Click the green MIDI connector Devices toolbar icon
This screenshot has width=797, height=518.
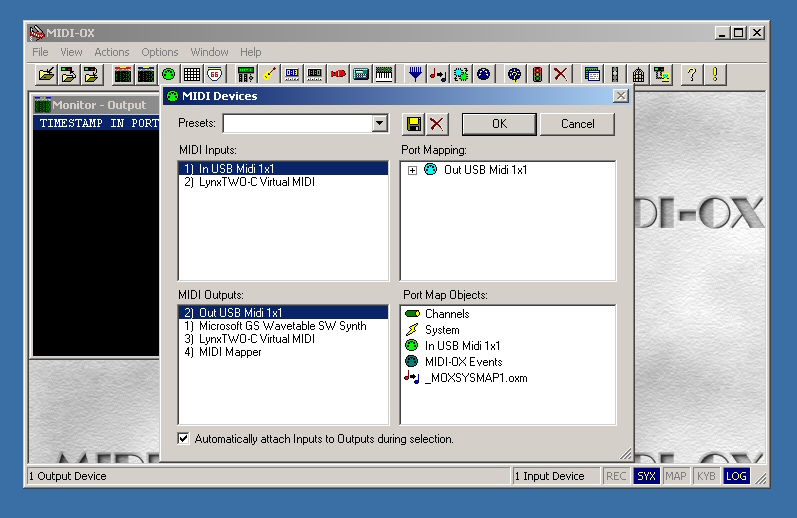click(x=169, y=75)
